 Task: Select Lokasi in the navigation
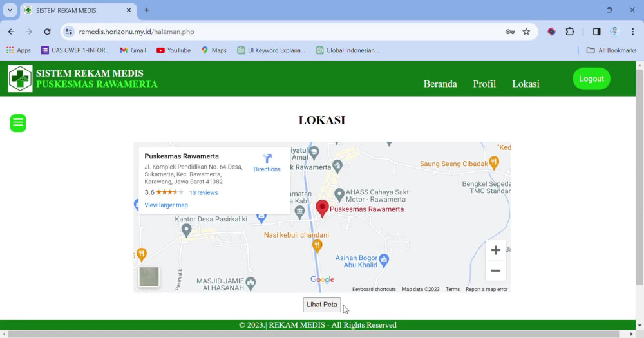[526, 84]
